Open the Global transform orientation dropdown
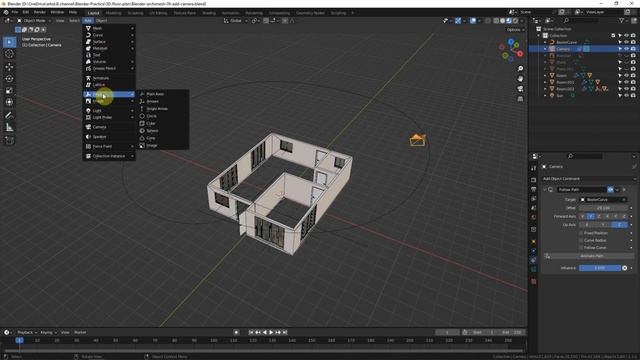 coord(236,20)
